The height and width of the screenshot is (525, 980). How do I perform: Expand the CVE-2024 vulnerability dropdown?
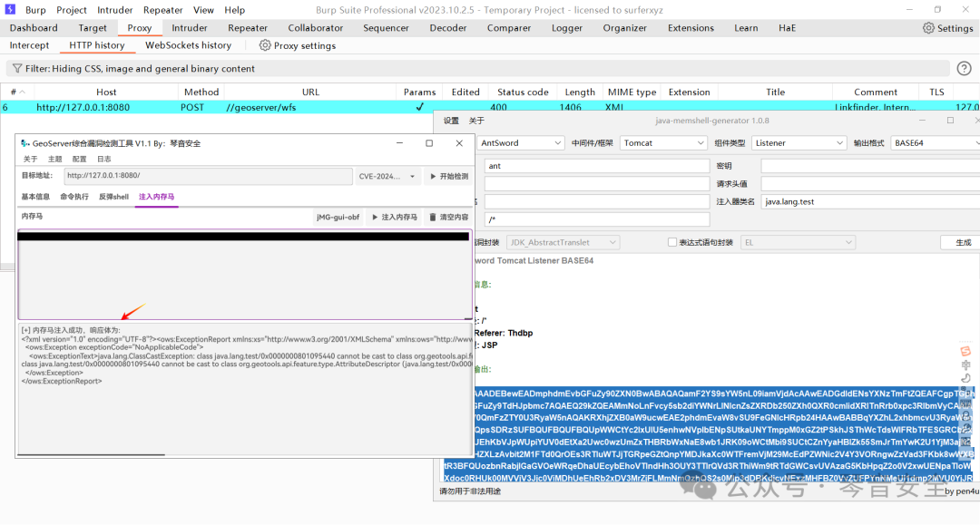387,177
